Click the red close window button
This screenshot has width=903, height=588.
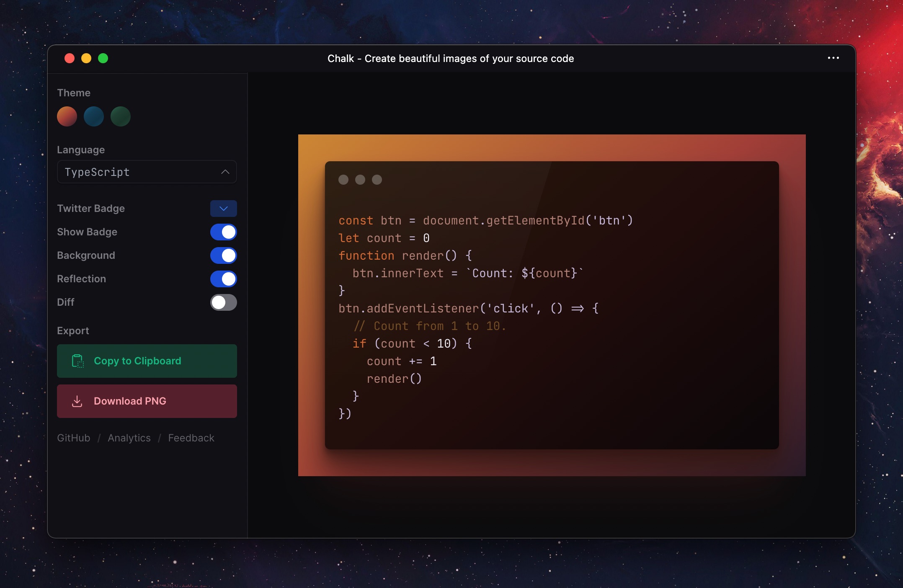point(70,58)
